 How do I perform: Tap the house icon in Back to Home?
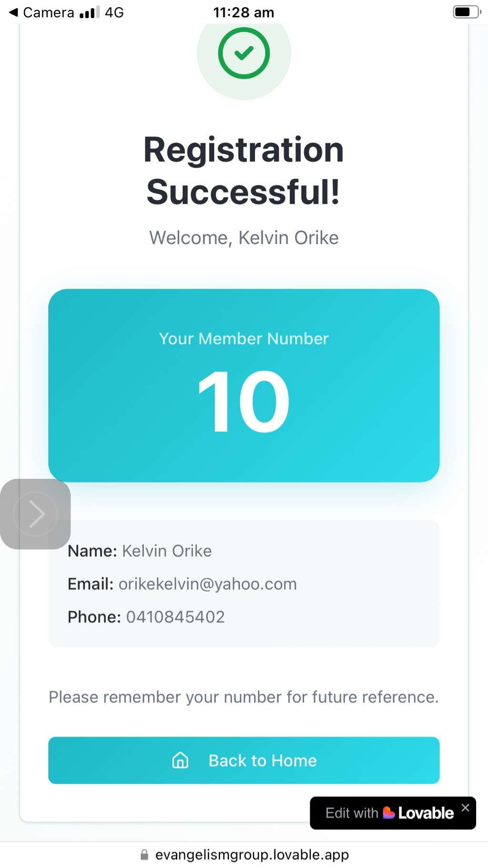180,760
